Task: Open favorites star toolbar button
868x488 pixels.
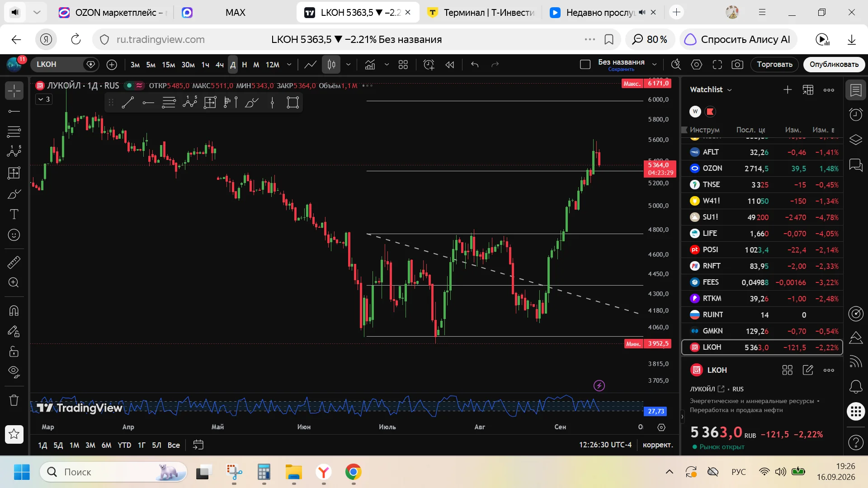Action: pos(14,434)
